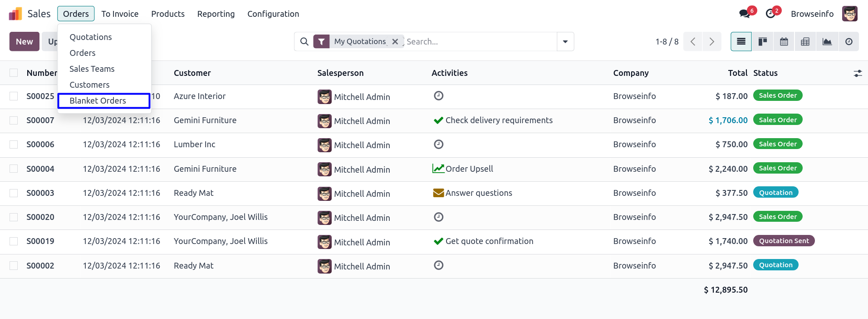
Task: Toggle the select-all header checkbox
Action: click(x=14, y=73)
